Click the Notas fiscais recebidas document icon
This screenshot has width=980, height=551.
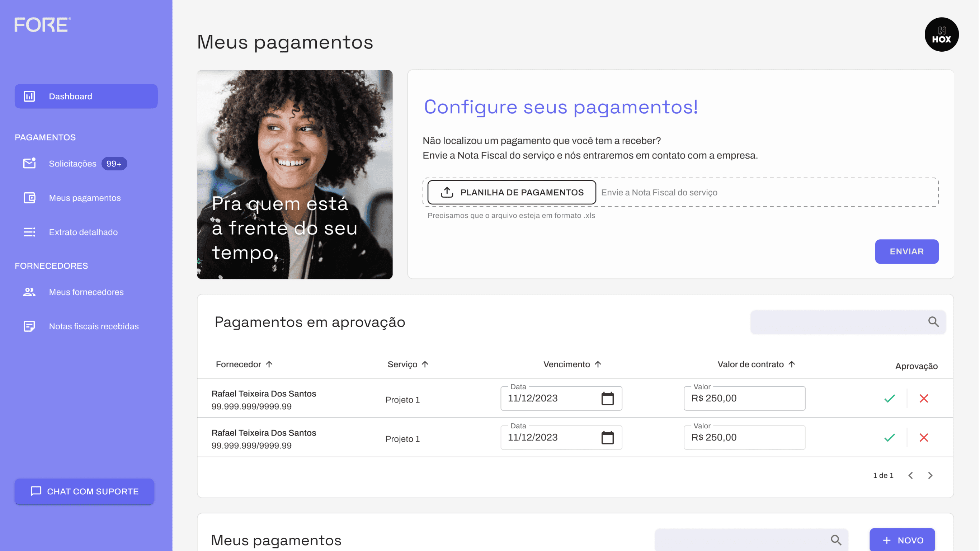tap(29, 326)
